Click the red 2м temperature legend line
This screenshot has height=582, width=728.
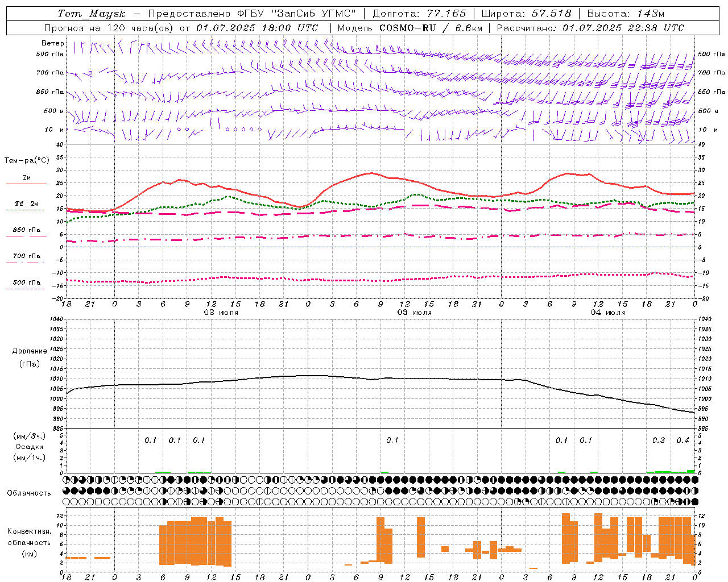tap(26, 184)
